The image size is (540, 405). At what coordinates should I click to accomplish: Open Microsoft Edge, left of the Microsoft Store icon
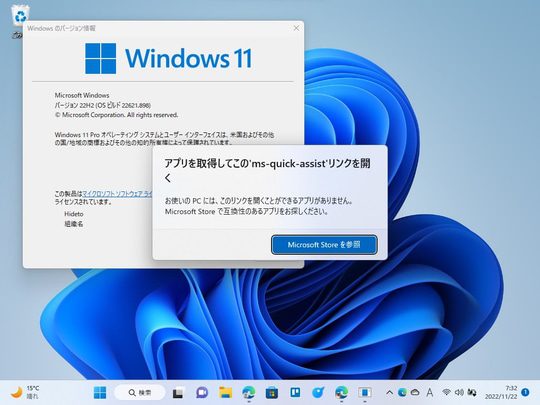click(x=249, y=392)
